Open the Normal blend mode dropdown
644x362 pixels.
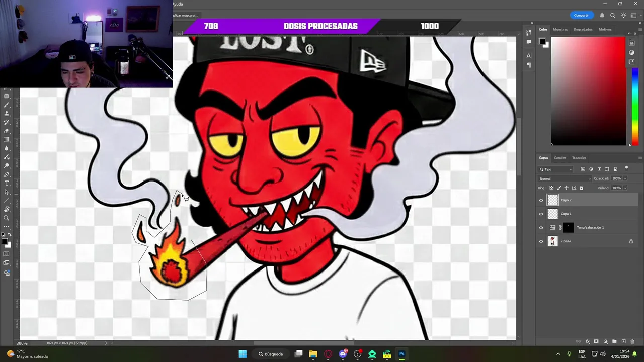565,178
